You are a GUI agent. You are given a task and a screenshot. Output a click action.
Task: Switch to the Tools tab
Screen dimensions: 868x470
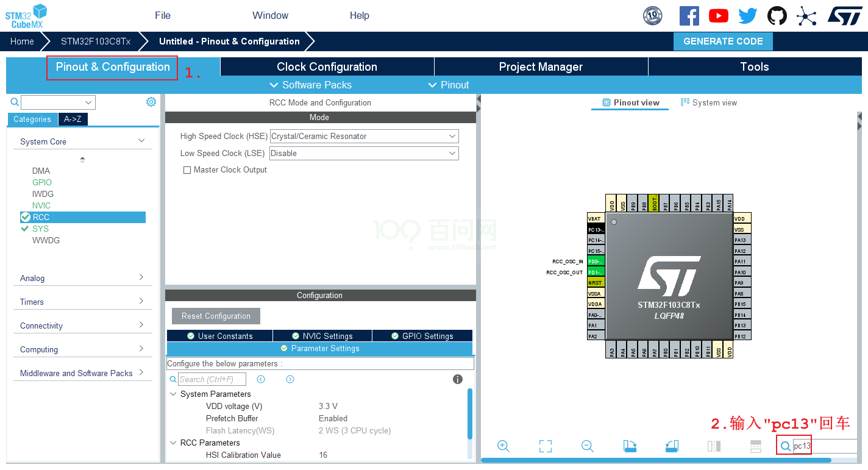(x=755, y=67)
